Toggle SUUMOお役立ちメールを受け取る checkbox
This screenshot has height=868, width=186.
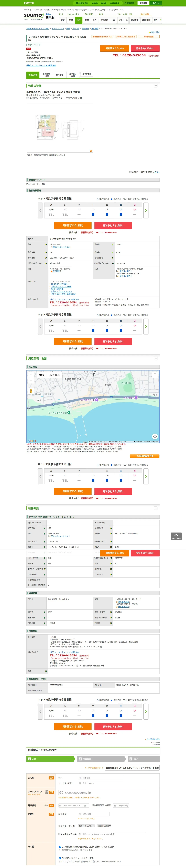[x=60, y=858]
